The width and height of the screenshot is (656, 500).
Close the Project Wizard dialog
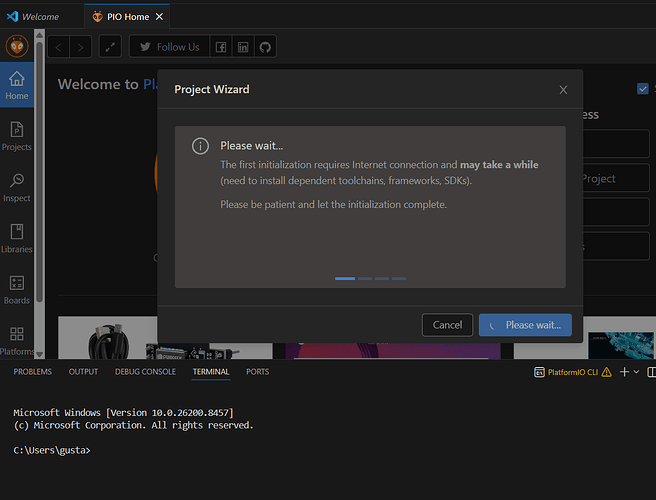[x=563, y=90]
